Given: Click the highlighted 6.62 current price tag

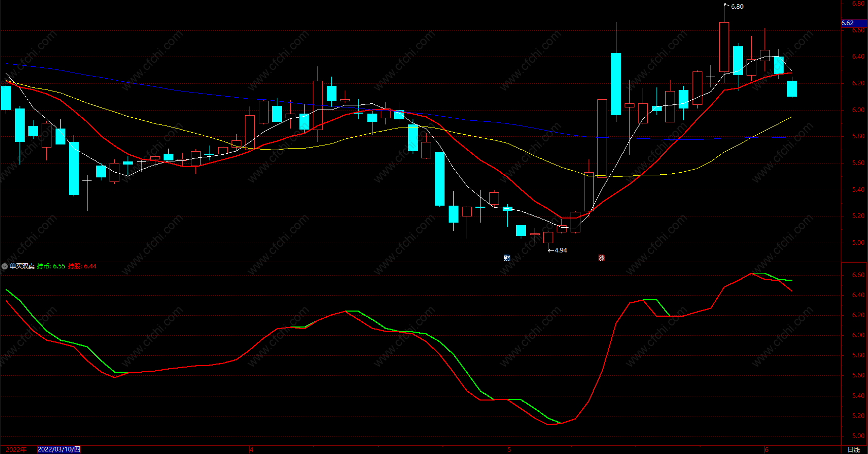Looking at the screenshot, I should 854,23.
